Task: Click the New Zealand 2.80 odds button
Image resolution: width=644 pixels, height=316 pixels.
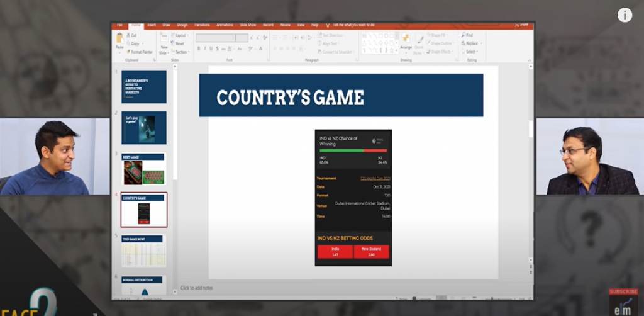Action: coord(371,252)
